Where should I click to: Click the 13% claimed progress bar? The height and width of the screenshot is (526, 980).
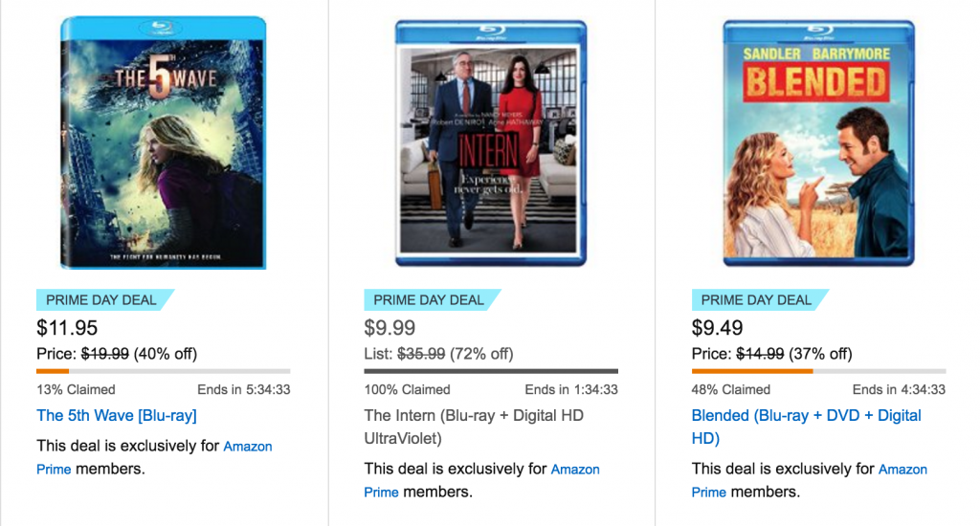point(163,371)
